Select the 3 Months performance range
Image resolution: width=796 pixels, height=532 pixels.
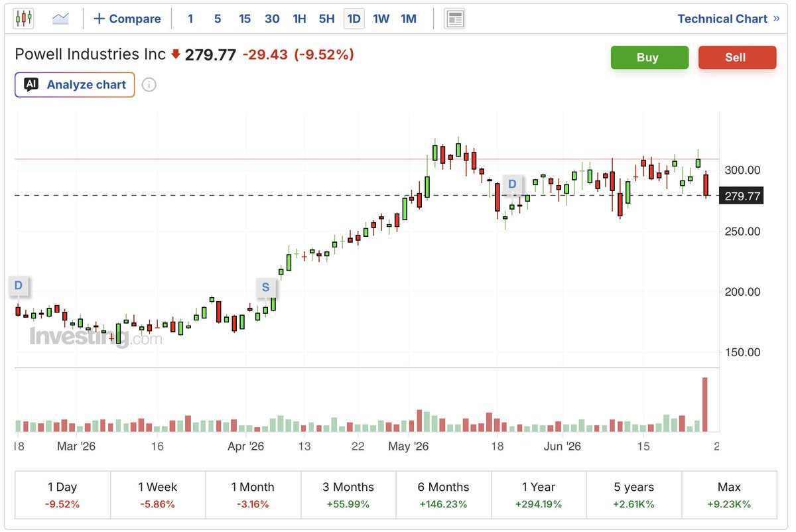coord(348,496)
